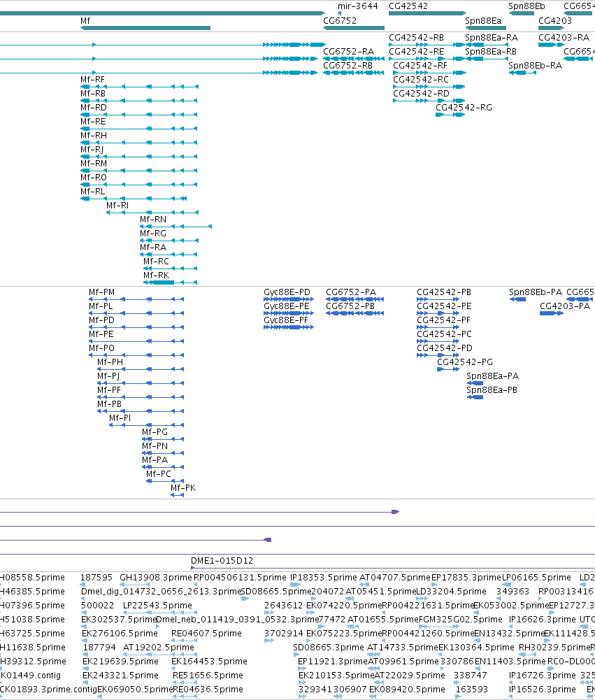Viewport: 595px width, 700px height.
Task: Select the CG42542-RB transcript
Action: (x=427, y=45)
